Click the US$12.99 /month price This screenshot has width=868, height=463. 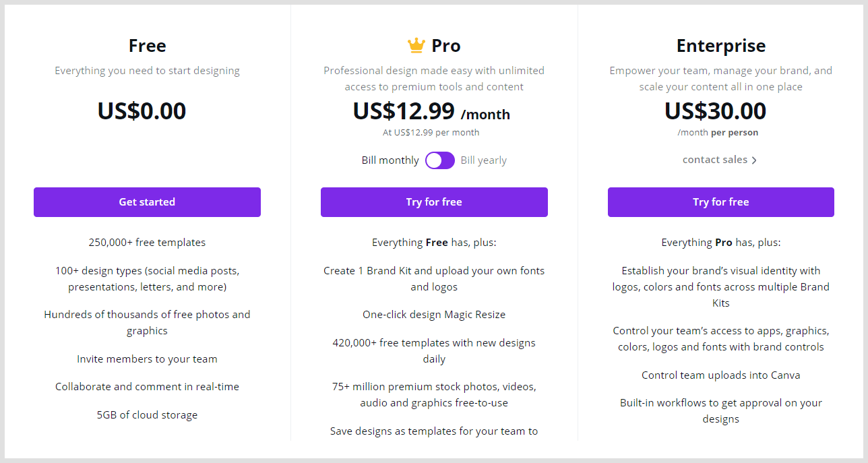click(x=431, y=111)
